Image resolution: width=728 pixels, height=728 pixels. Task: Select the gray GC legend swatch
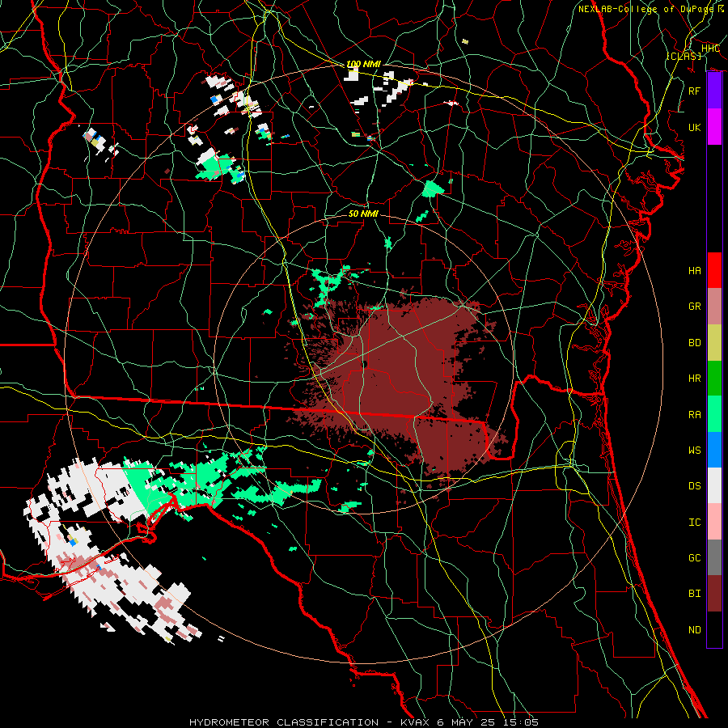point(714,557)
